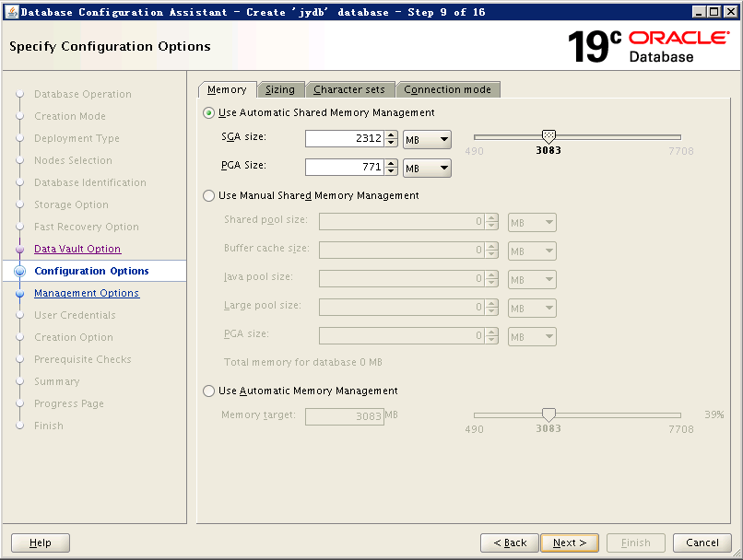Image resolution: width=743 pixels, height=560 pixels.
Task: Click the Memory target slider thumb
Action: coord(548,414)
